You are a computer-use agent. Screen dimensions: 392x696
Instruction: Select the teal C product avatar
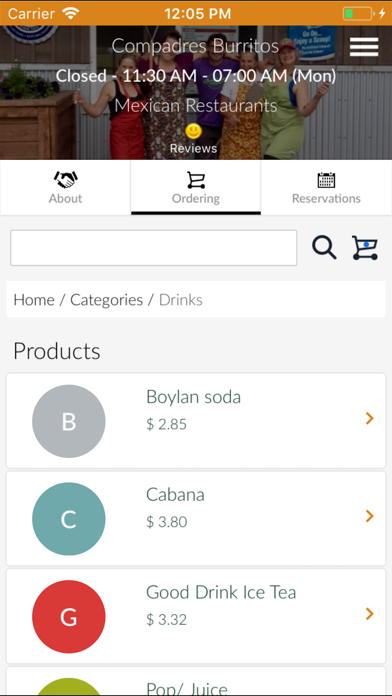pos(69,519)
